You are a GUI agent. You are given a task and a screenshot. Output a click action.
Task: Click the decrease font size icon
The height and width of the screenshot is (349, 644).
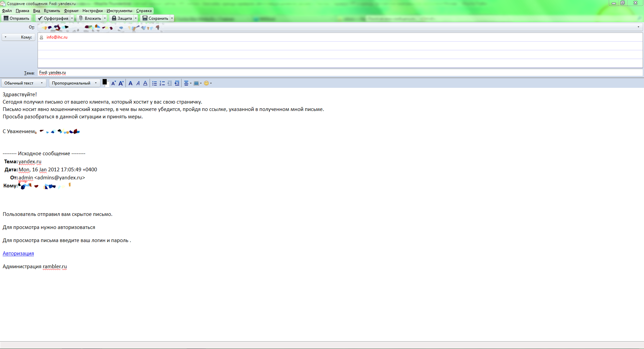tap(113, 83)
